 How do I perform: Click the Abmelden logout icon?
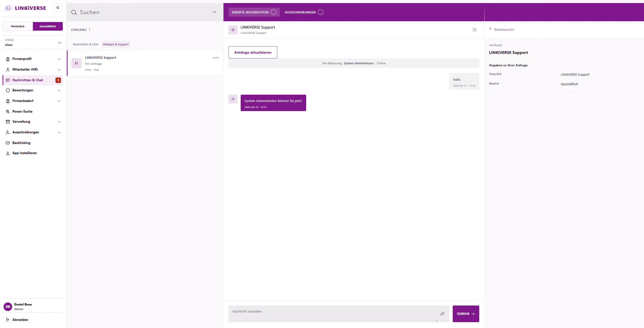pos(8,320)
